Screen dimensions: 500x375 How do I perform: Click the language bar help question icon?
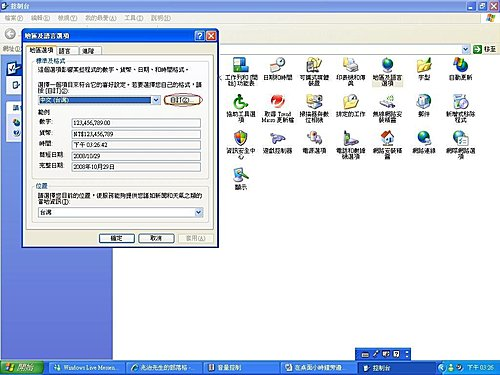(396, 354)
